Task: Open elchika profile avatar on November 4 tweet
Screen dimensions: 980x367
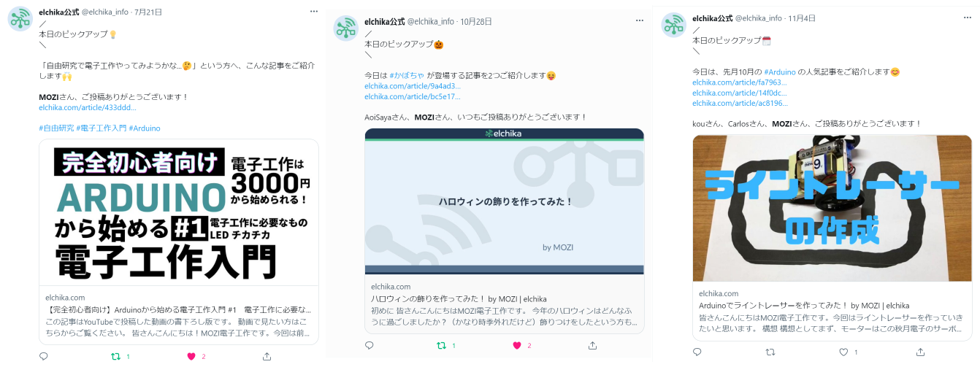Action: 674,26
